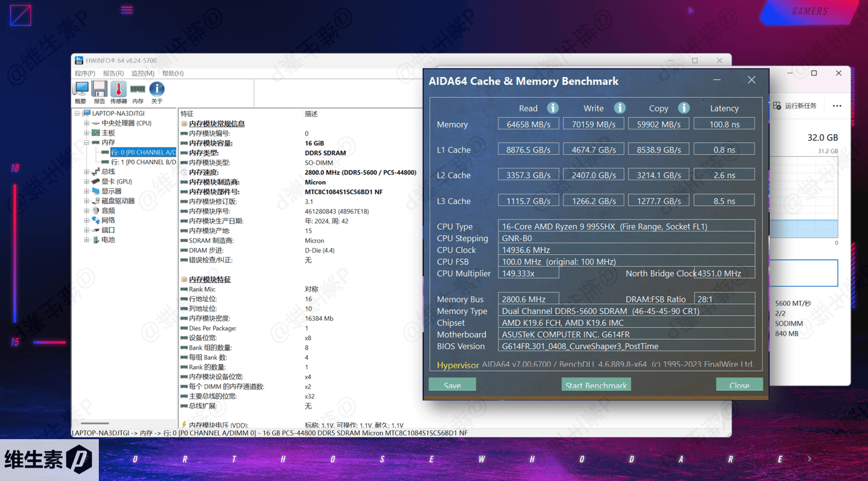Open the 程序(P) menu
Viewport: 868px width, 481px height.
click(x=85, y=73)
